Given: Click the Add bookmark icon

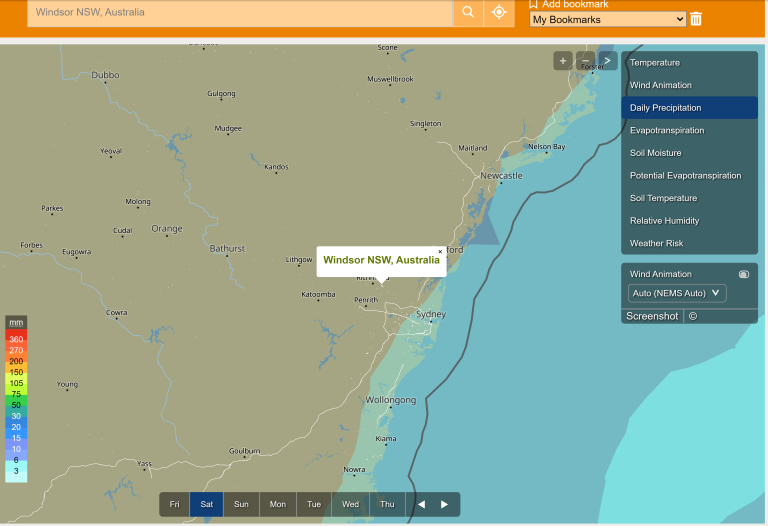Looking at the screenshot, I should pos(533,4).
